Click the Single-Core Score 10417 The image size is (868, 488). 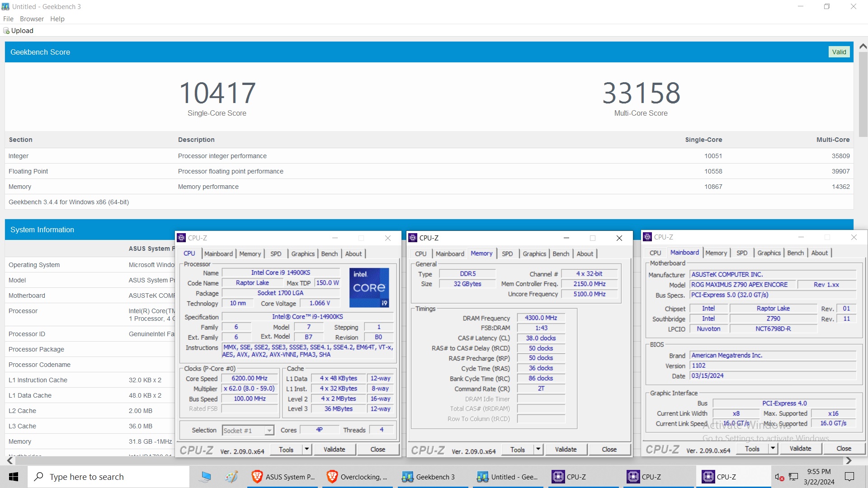pos(217,93)
